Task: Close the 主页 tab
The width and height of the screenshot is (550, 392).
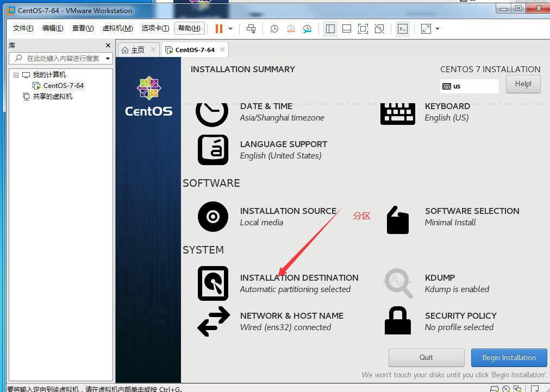Action: point(153,49)
